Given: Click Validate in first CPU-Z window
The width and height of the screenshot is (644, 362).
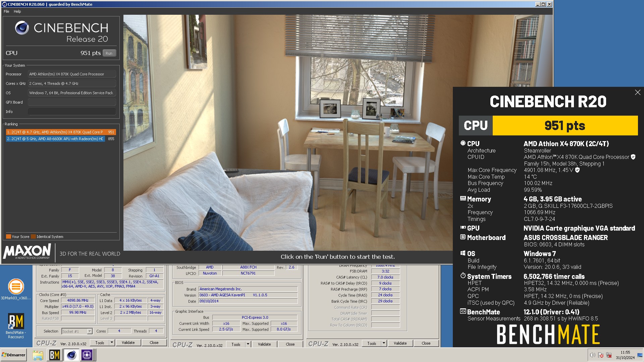Looking at the screenshot, I should (128, 343).
